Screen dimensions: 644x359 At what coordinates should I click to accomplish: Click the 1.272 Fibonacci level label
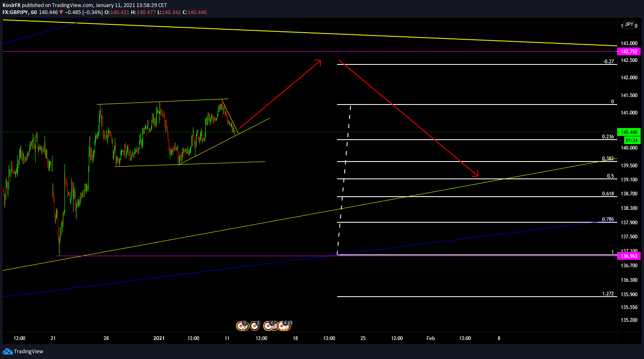pyautogui.click(x=608, y=294)
